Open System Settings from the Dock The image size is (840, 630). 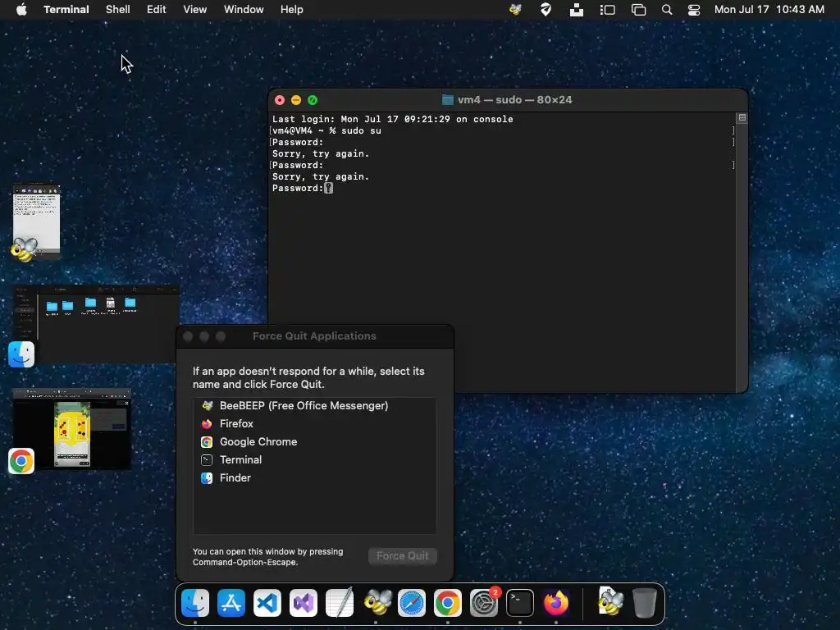pyautogui.click(x=484, y=603)
